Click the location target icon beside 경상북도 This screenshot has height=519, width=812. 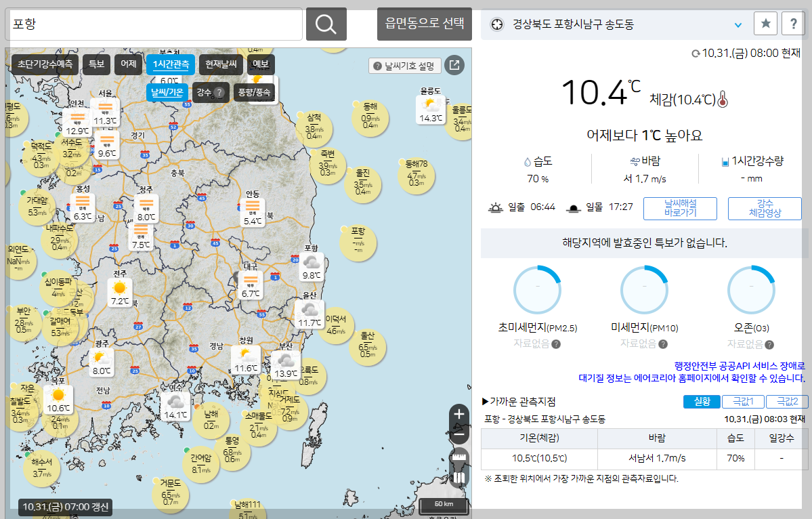[496, 24]
